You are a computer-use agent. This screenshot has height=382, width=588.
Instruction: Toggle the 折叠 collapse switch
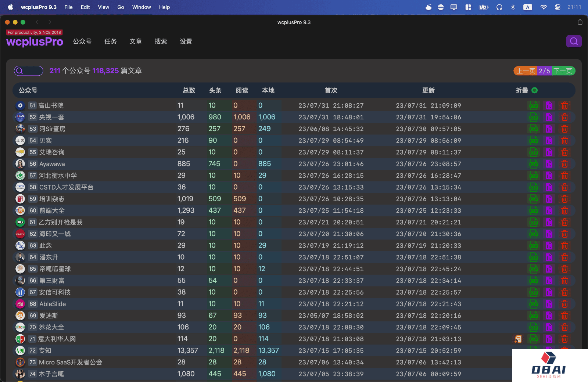(x=535, y=90)
